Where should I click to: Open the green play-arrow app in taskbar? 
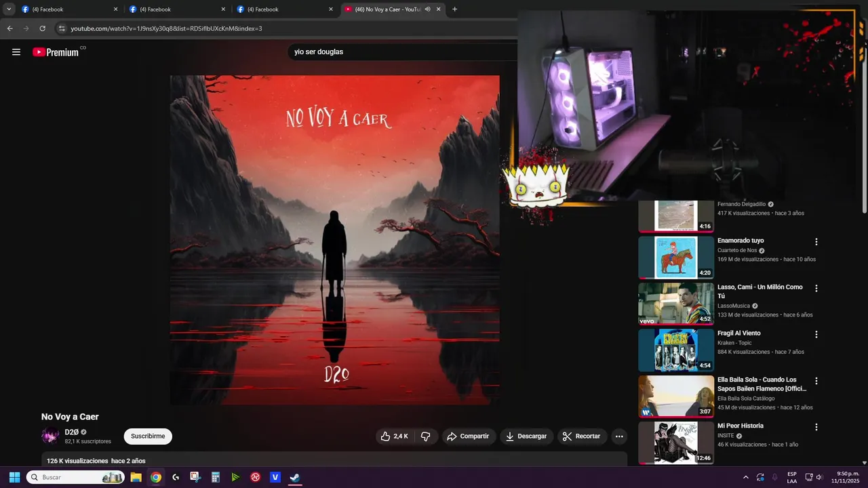click(x=235, y=477)
